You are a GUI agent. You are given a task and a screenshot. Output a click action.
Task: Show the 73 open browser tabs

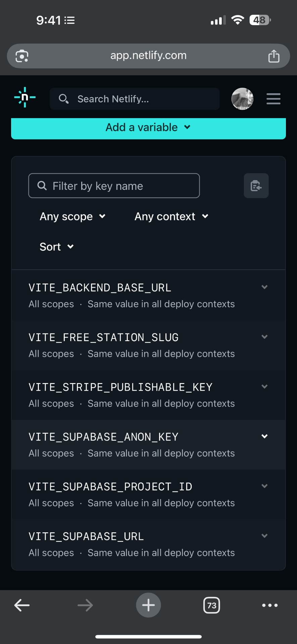coord(212,605)
